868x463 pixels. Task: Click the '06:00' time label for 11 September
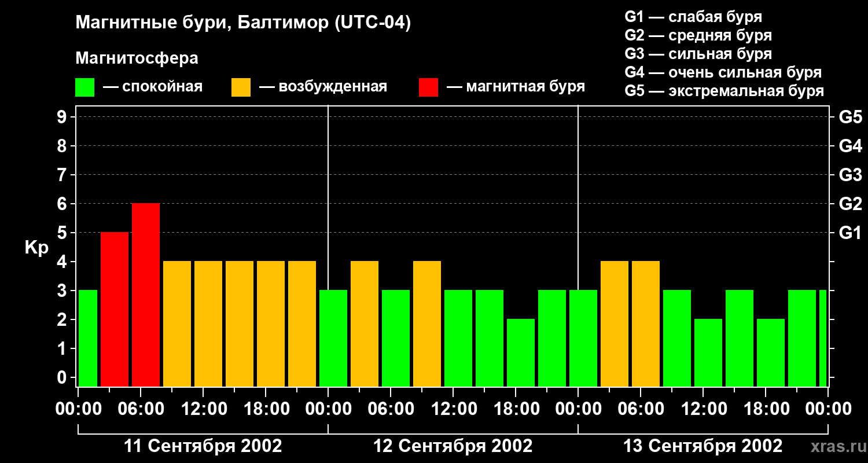(x=141, y=409)
